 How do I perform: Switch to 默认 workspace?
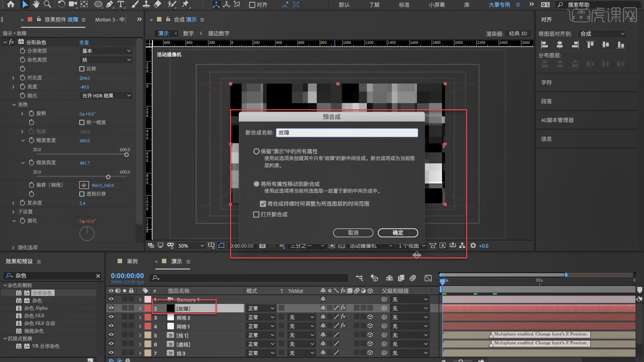coord(344,5)
